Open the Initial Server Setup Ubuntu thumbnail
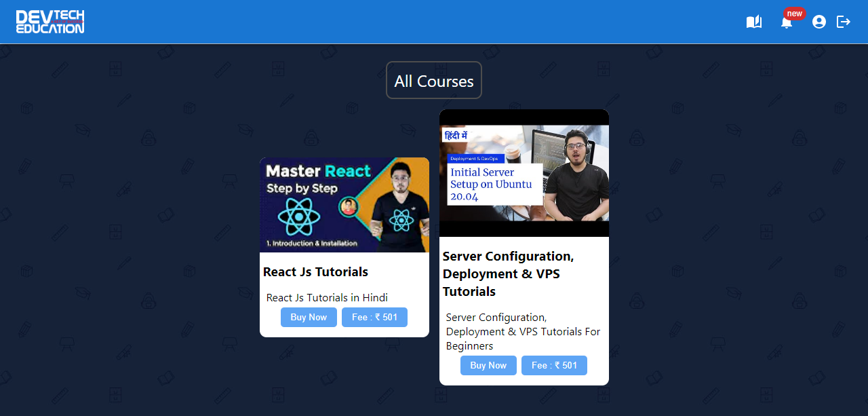 click(x=524, y=173)
